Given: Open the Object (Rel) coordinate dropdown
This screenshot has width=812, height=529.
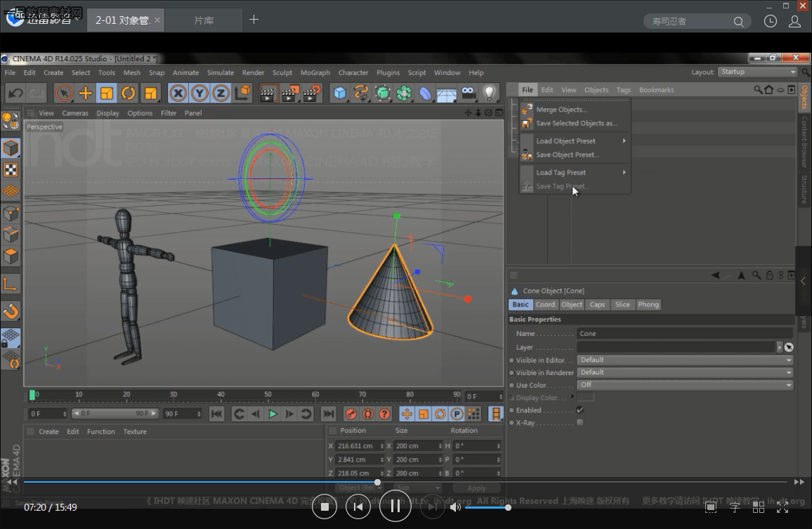Looking at the screenshot, I should click(358, 488).
